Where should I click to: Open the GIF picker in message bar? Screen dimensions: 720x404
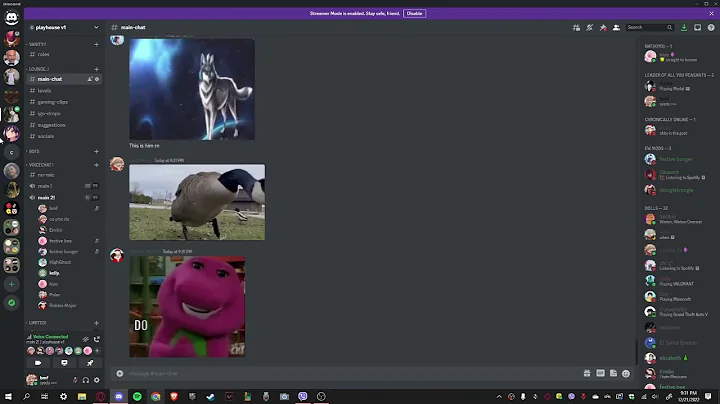(600, 373)
